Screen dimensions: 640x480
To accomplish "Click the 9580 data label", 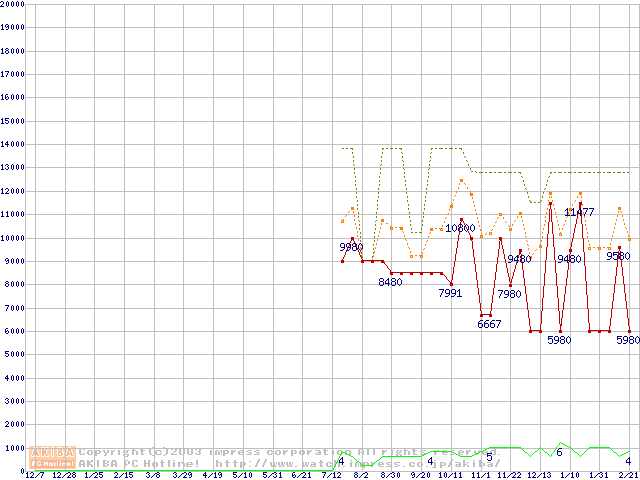I will (618, 256).
